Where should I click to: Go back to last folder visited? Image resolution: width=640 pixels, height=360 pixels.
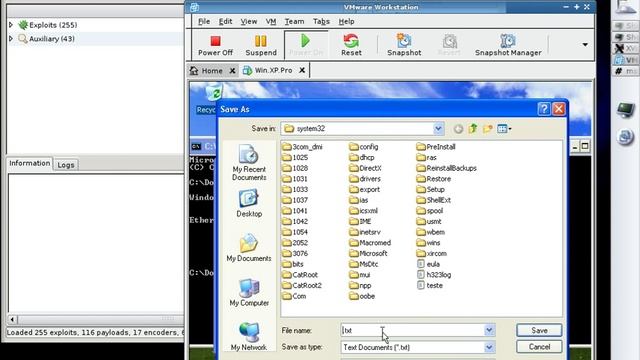coord(458,129)
